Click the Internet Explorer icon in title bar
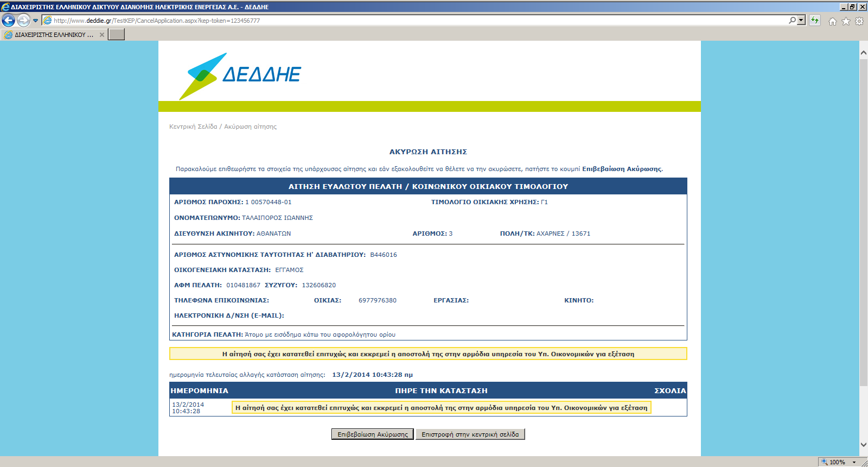Viewport: 868px width, 467px height. pos(5,7)
